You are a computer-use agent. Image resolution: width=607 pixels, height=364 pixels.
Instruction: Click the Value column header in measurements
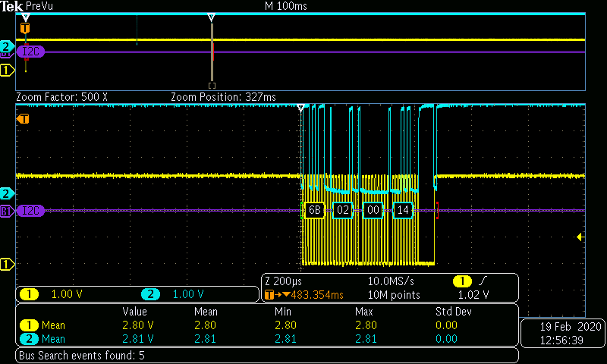[134, 312]
